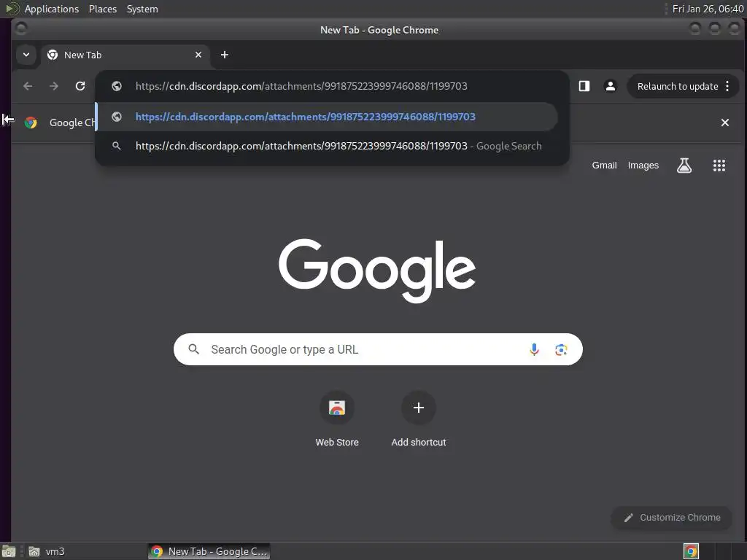This screenshot has width=747, height=560.
Task: Open the side panel icon
Action: 584,86
